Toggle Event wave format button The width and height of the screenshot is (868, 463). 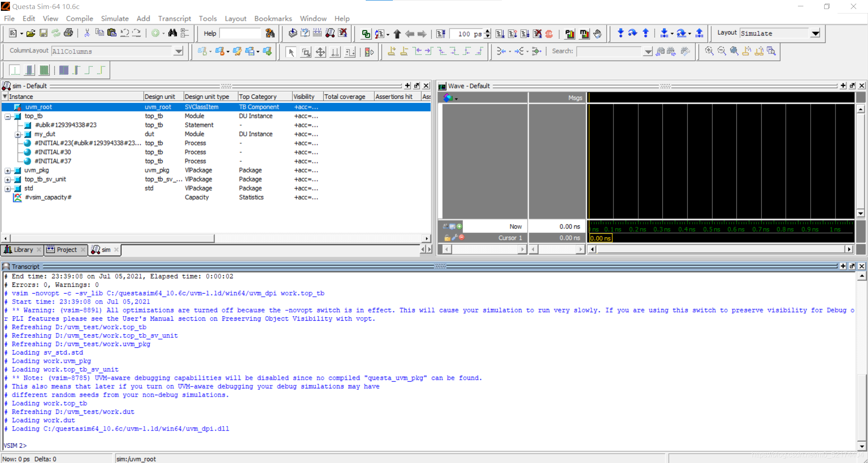(44, 70)
